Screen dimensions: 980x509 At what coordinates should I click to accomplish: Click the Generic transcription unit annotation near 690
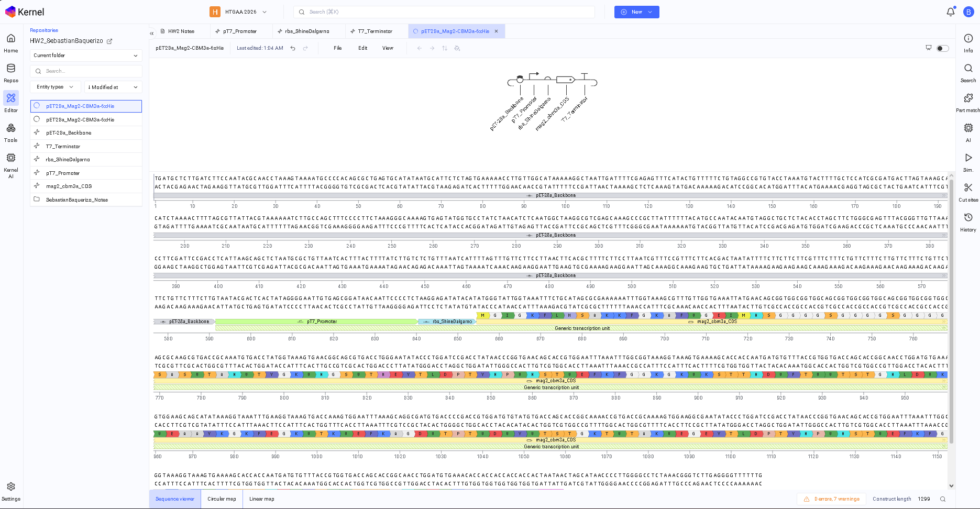click(x=581, y=328)
